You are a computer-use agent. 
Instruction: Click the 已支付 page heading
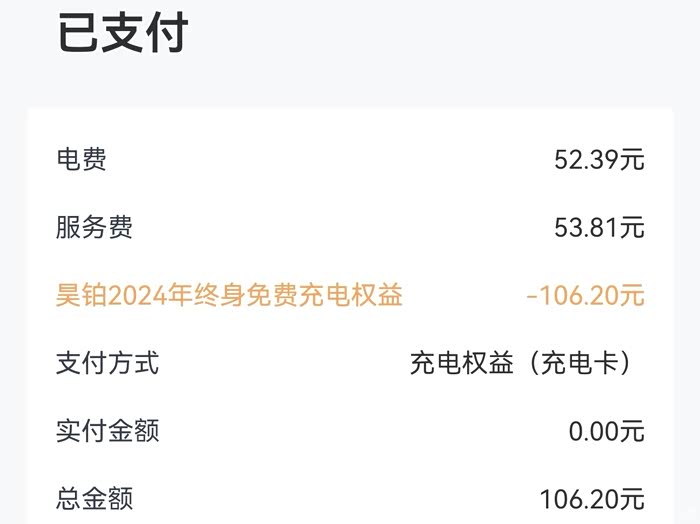[x=122, y=35]
